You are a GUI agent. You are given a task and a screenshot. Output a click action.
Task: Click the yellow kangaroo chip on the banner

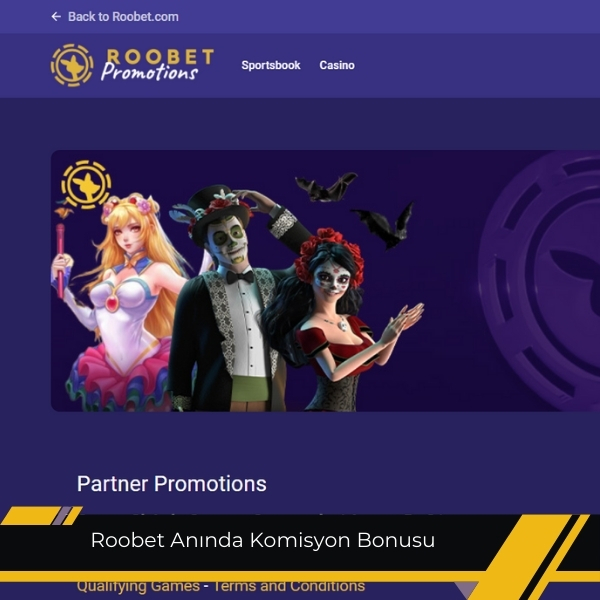86,184
